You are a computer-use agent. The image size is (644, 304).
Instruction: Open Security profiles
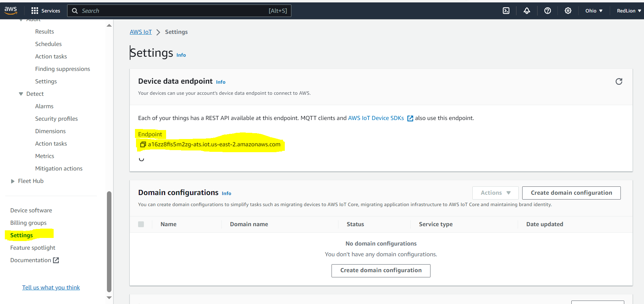coord(56,119)
